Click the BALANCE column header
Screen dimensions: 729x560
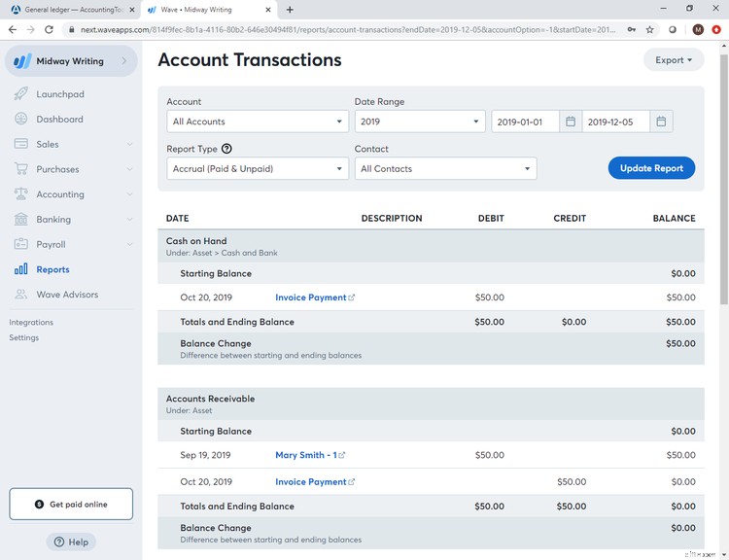(675, 218)
